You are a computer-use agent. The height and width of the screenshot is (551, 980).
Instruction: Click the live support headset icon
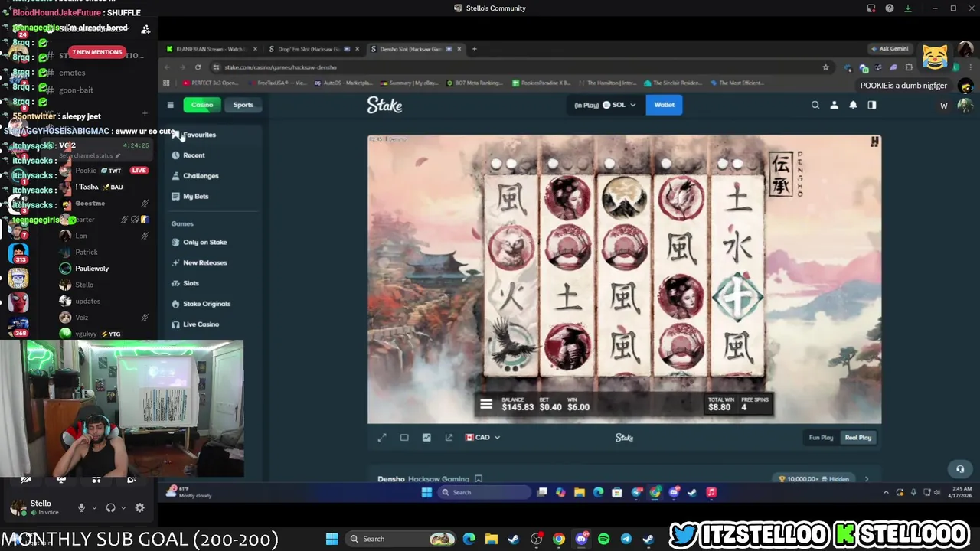click(960, 468)
